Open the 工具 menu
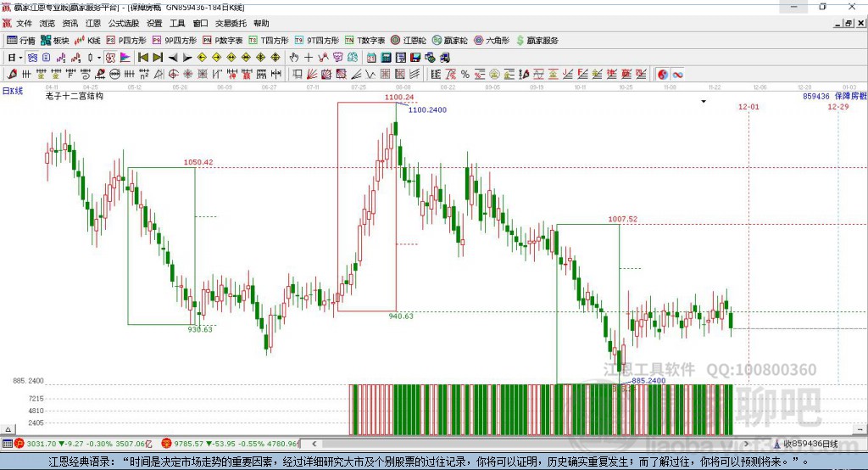Image resolution: width=868 pixels, height=470 pixels. pos(177,23)
